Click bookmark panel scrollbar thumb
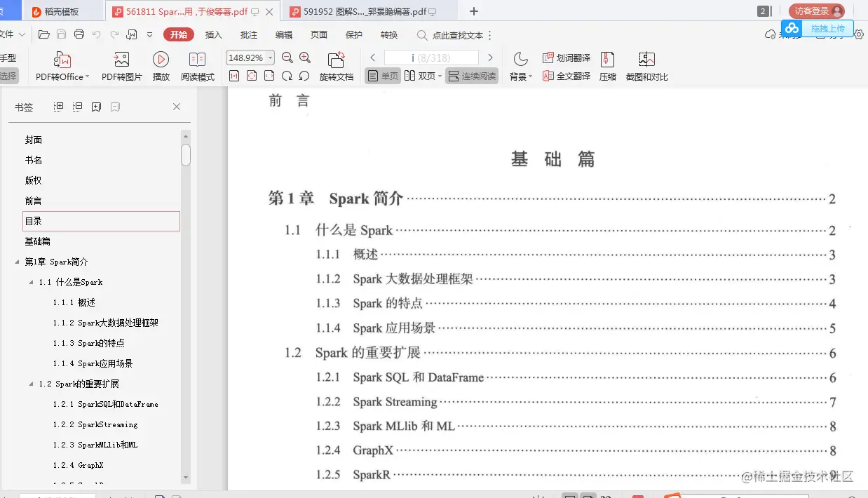Screen dimensions: 868x498 186,154
